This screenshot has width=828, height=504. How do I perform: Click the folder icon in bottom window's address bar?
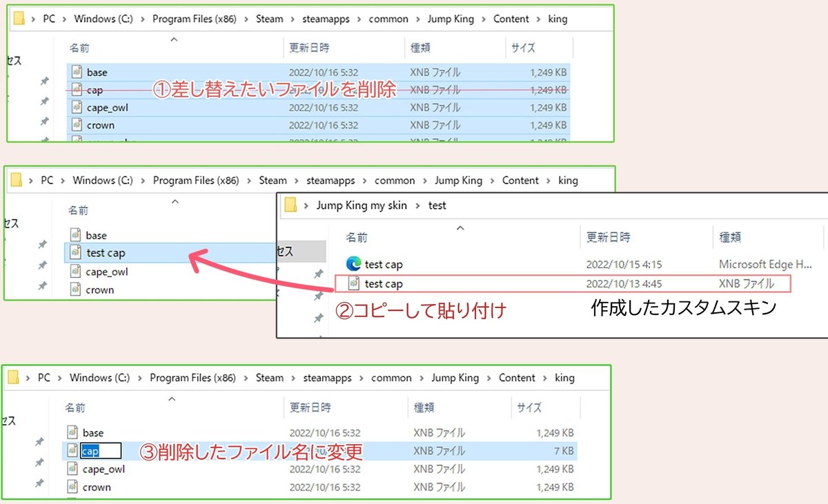point(14,378)
